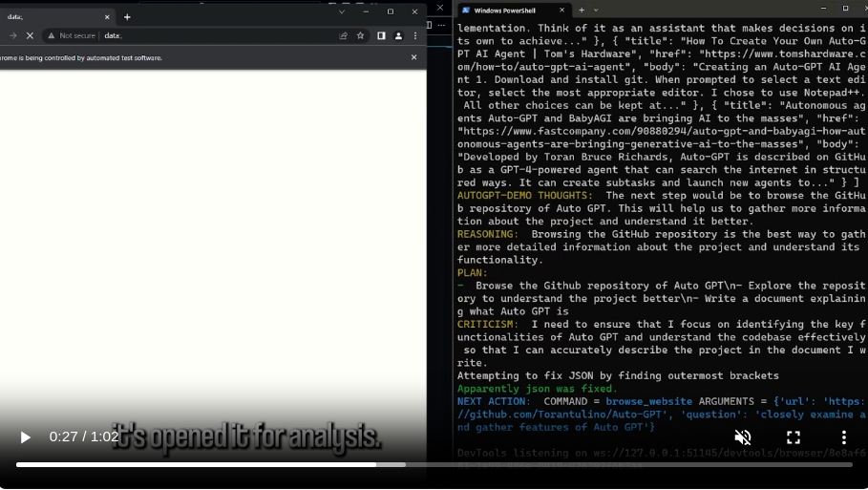The height and width of the screenshot is (490, 868).
Task: Unmute the video sound
Action: [742, 437]
